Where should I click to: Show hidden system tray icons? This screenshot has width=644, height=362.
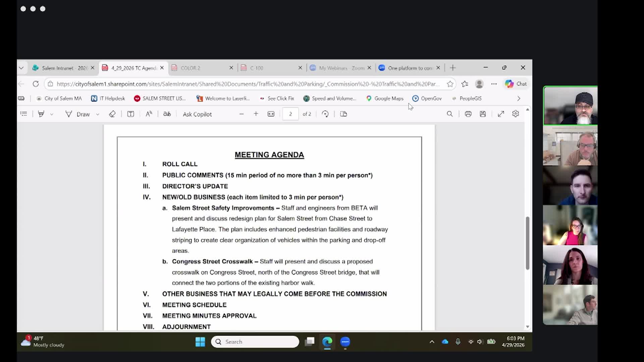[432, 342]
